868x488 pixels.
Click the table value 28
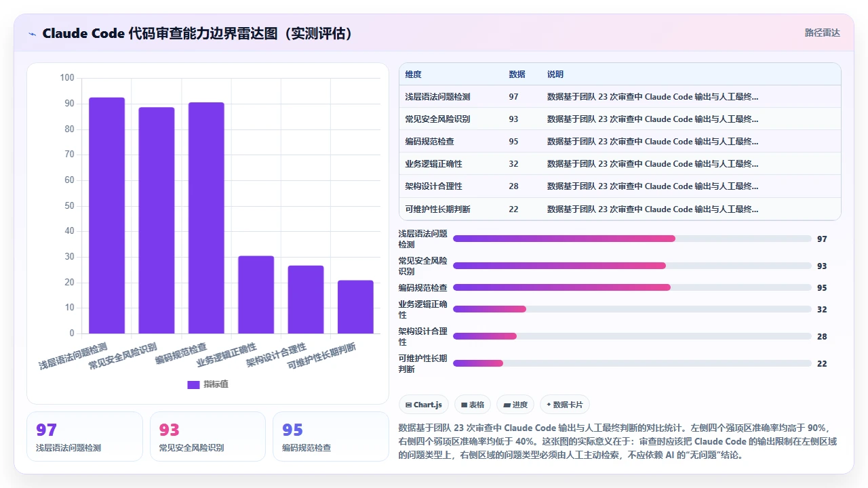(513, 186)
